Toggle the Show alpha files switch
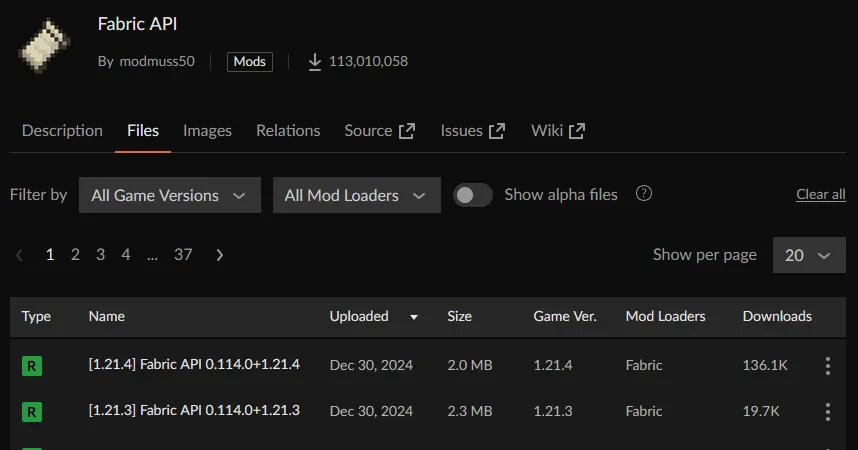Screen dimensions: 858x450 coord(473,195)
